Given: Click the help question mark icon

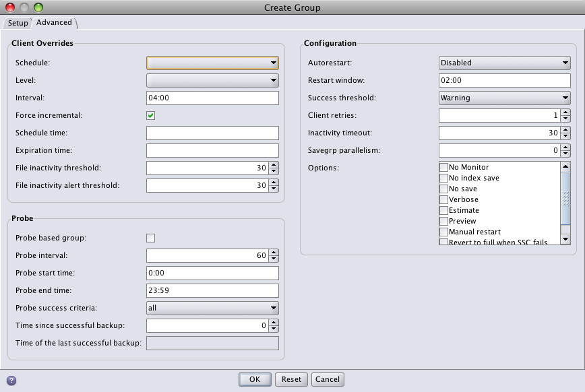Looking at the screenshot, I should point(11,380).
